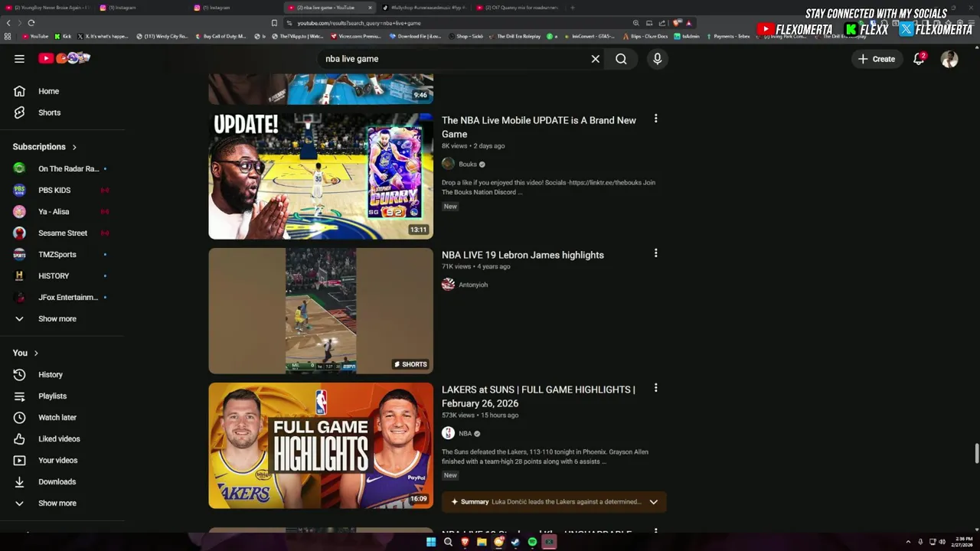Close the 'nba live game - YouTube' browser tab
The width and height of the screenshot is (980, 551).
click(x=370, y=8)
